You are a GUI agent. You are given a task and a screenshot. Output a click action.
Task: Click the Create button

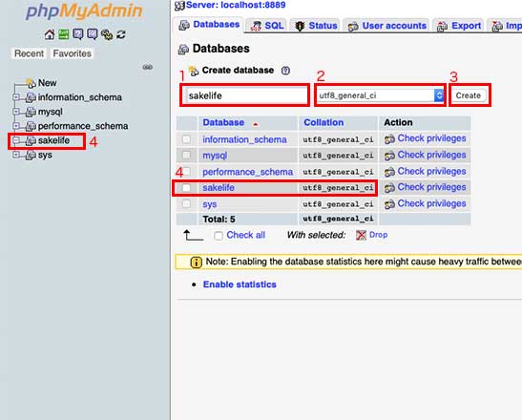click(x=468, y=95)
